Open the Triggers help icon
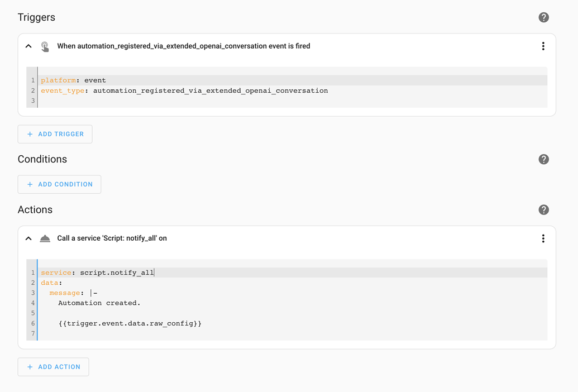The width and height of the screenshot is (578, 392). click(543, 17)
